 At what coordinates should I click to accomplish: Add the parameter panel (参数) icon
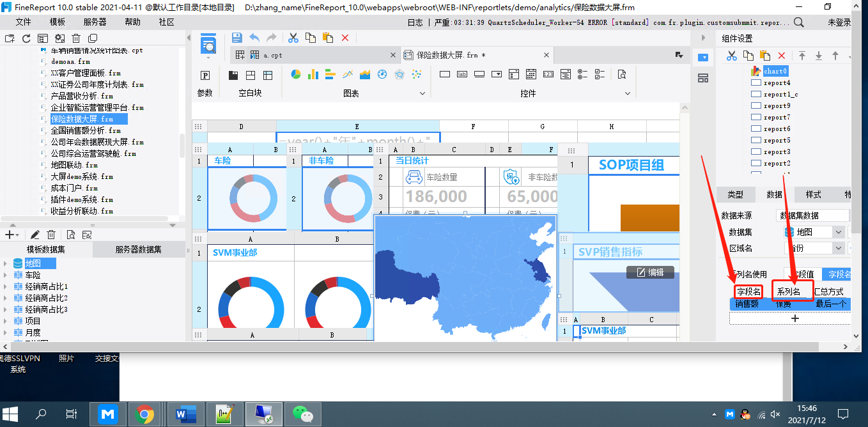[205, 75]
